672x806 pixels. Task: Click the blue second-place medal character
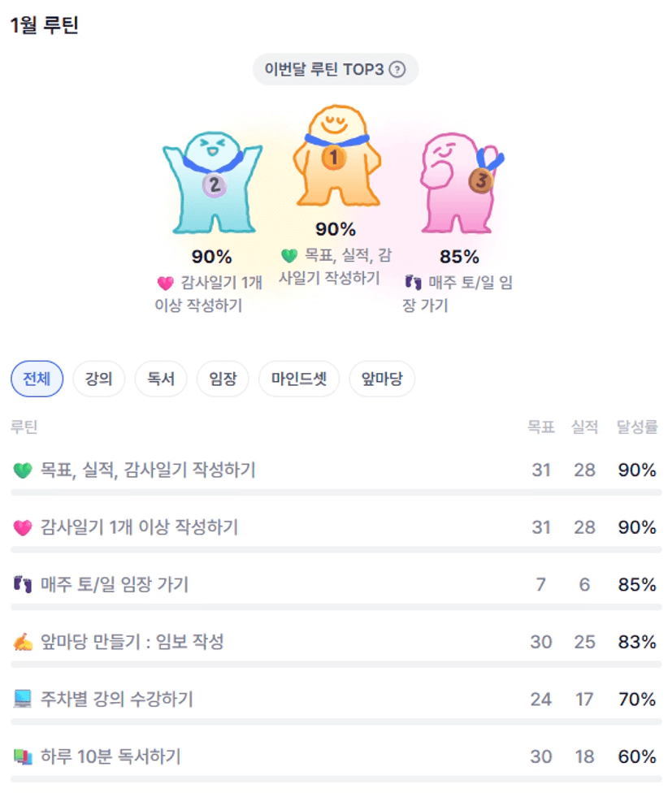(x=212, y=184)
